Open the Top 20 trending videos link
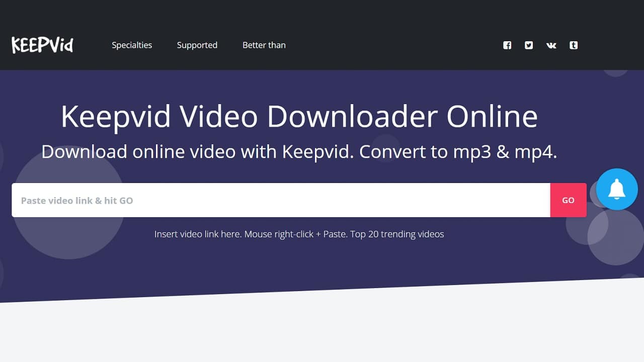This screenshot has width=644, height=362. coord(397,234)
